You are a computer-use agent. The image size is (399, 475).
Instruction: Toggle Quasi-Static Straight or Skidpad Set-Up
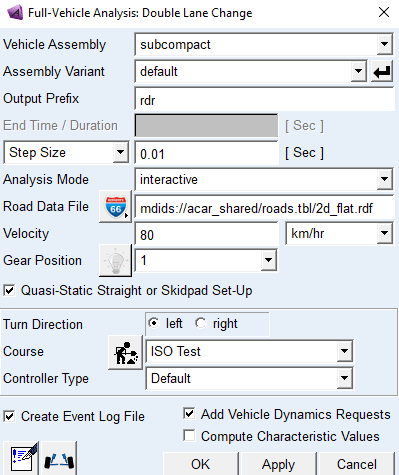click(9, 290)
